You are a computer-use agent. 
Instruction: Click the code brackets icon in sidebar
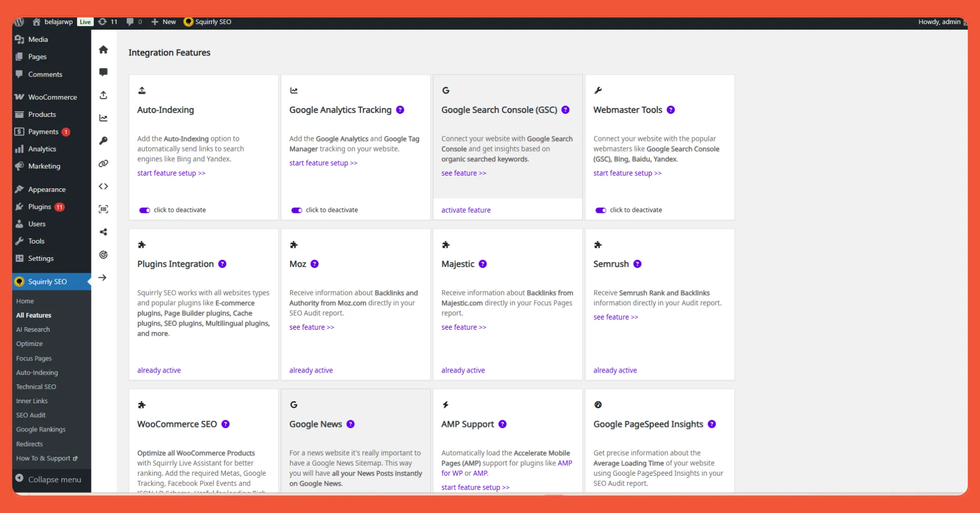point(104,186)
